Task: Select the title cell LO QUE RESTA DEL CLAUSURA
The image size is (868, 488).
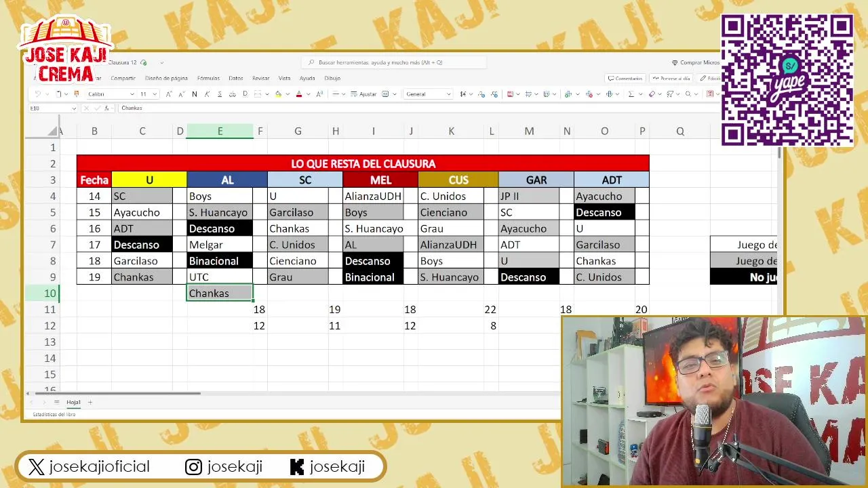Action: (x=363, y=163)
